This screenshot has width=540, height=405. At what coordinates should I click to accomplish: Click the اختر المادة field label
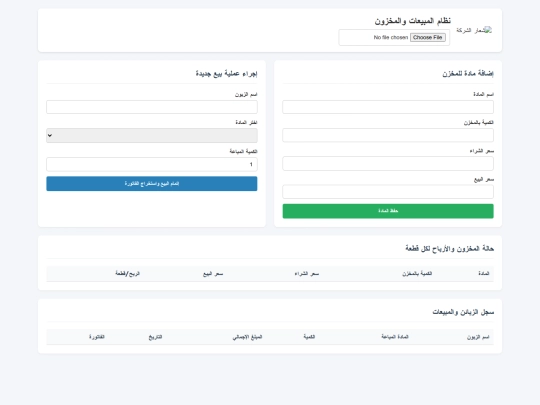[x=246, y=123]
